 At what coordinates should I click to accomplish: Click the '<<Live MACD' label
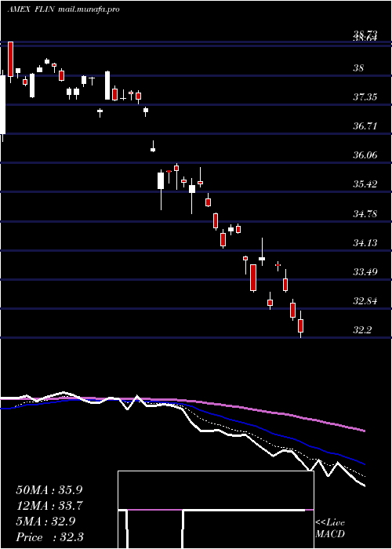pyautogui.click(x=330, y=529)
